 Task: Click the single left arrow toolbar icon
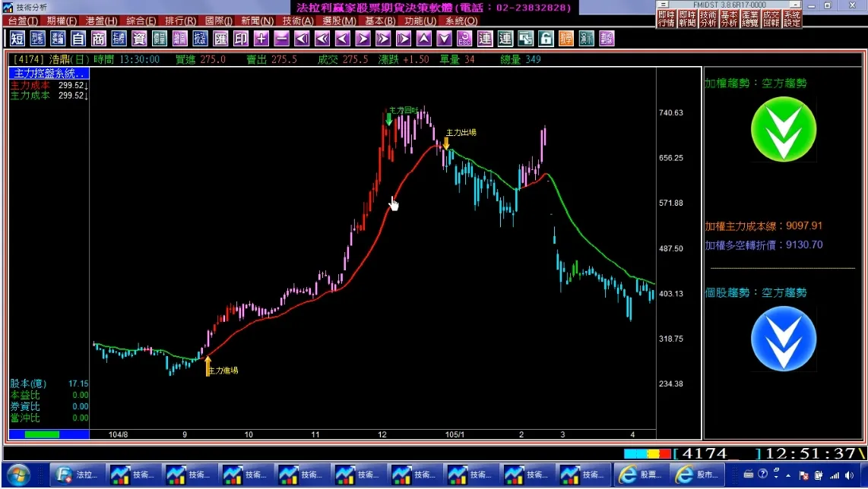pyautogui.click(x=343, y=39)
